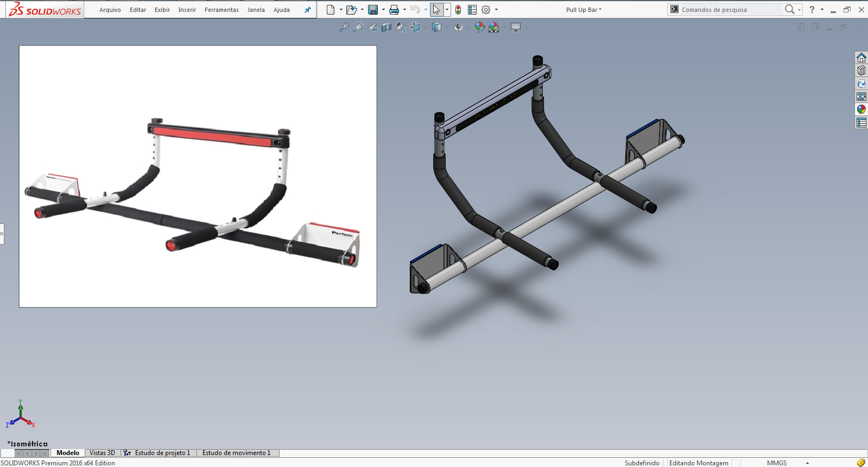Open Design Library icon in task pane
The width and height of the screenshot is (868, 467).
coord(861,71)
